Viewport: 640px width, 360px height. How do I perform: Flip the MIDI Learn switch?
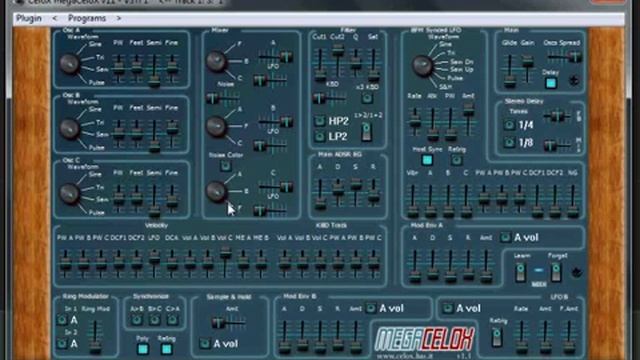click(520, 273)
